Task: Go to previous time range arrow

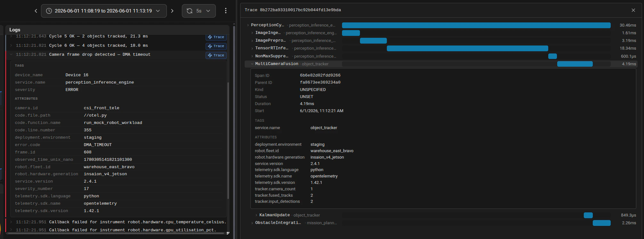Action: (36, 11)
